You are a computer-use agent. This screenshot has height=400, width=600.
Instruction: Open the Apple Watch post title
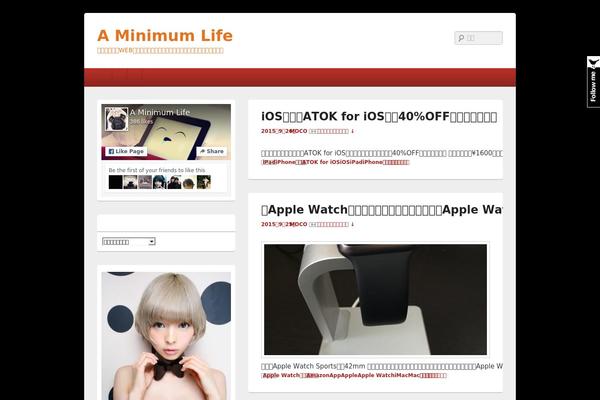point(382,209)
